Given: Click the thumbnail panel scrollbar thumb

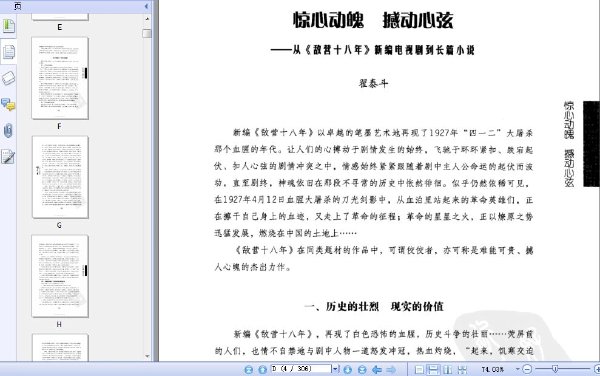Looking at the screenshot, I should 147,33.
